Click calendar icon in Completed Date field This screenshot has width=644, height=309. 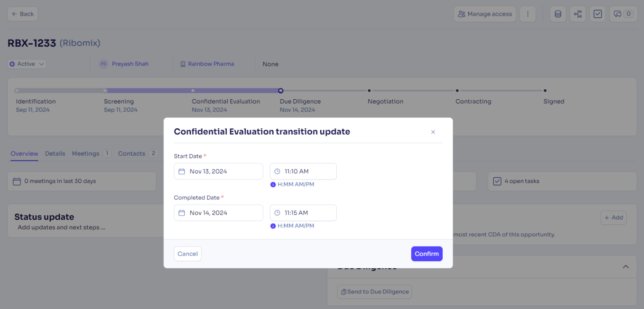182,213
